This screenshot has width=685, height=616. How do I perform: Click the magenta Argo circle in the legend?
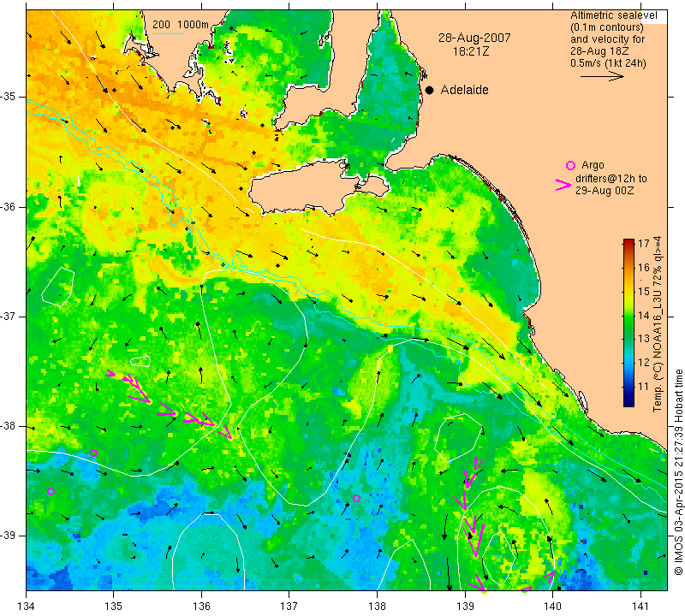(570, 165)
